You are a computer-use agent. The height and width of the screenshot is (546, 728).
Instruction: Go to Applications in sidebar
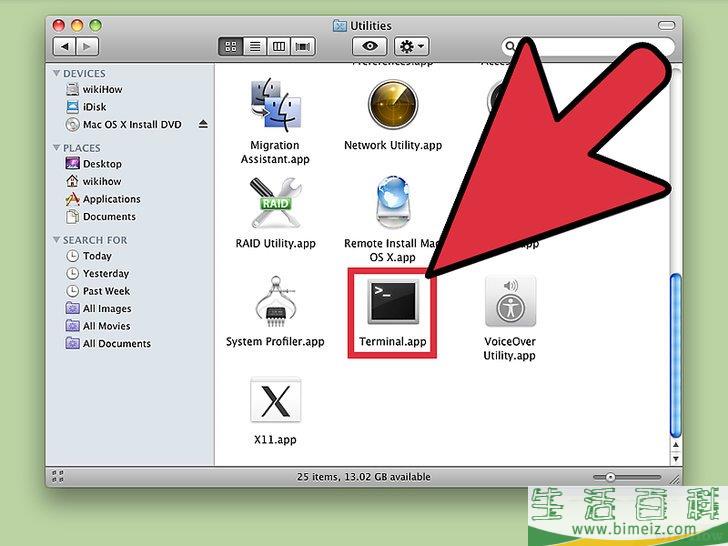pyautogui.click(x=111, y=199)
